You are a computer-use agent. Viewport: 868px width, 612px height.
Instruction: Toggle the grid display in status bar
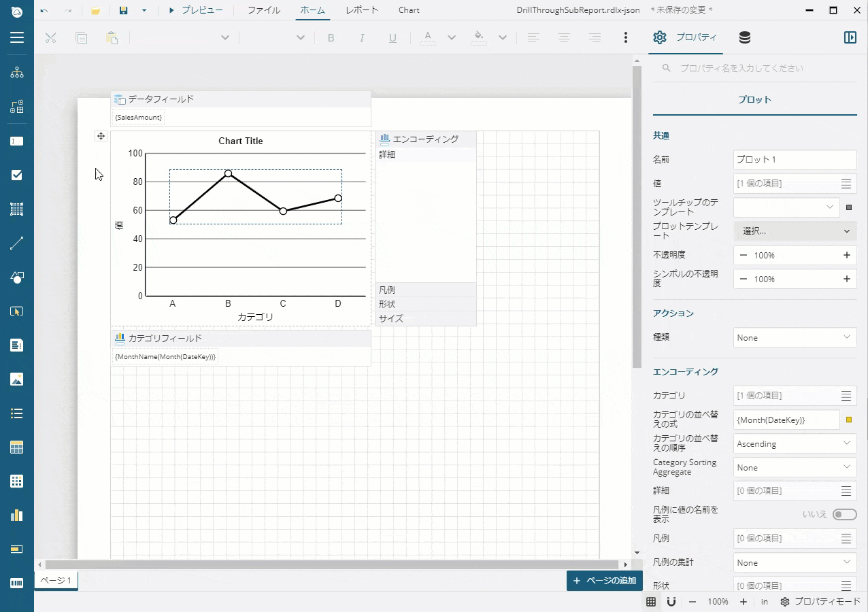[x=651, y=602]
